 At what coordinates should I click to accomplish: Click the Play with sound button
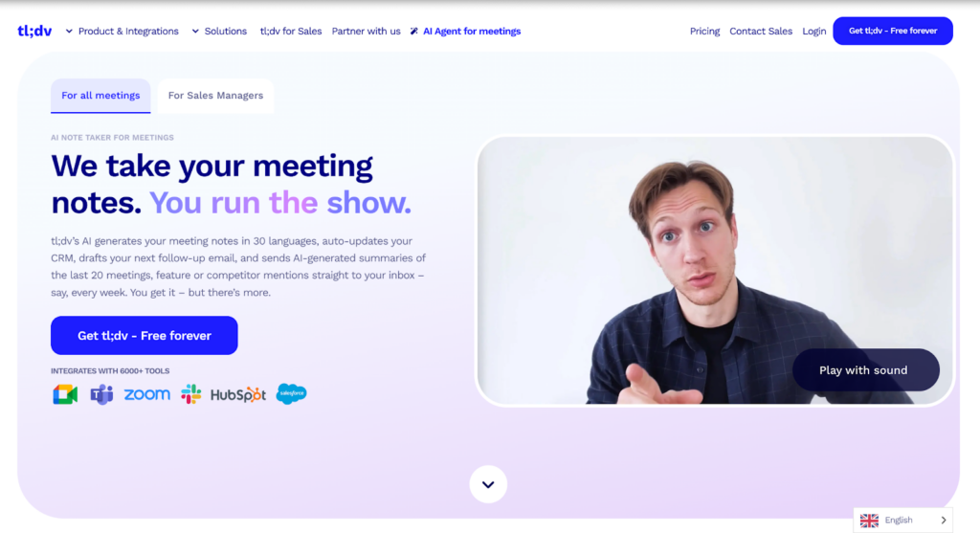865,370
